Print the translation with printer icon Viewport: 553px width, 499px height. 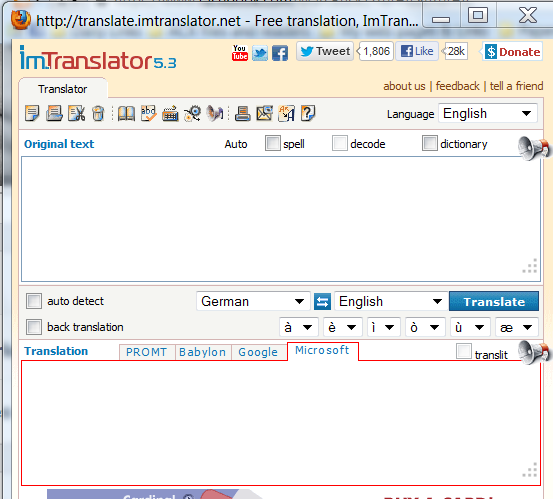click(243, 114)
